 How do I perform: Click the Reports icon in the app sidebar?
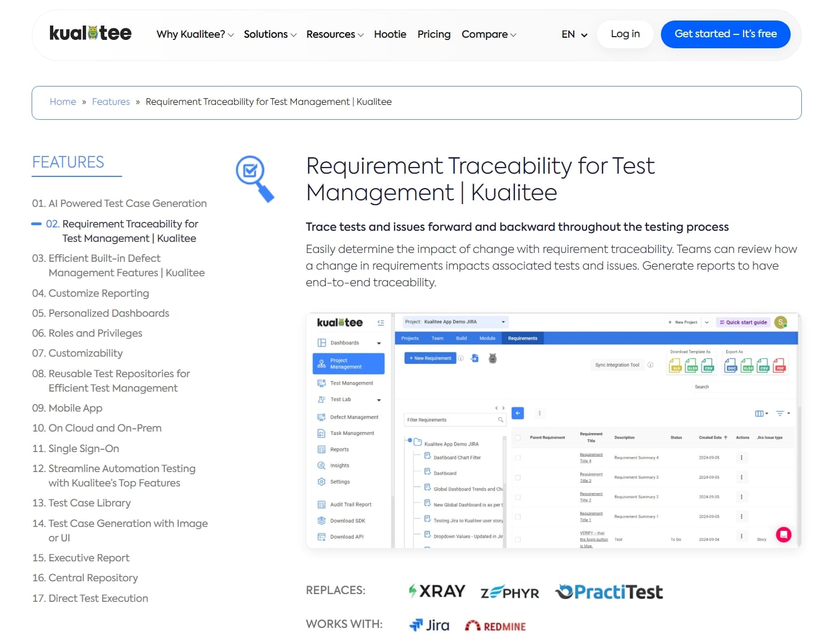pos(321,449)
